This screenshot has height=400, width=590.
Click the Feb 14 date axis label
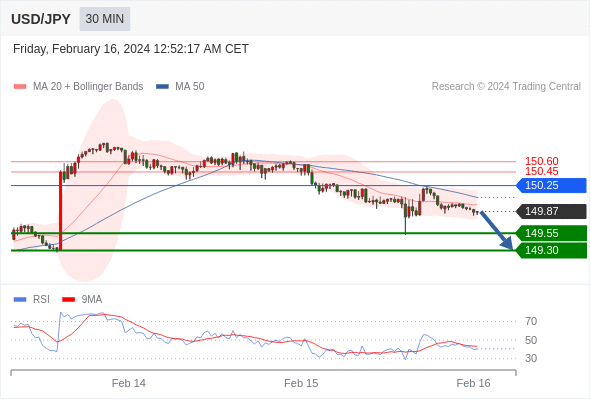[x=129, y=383]
